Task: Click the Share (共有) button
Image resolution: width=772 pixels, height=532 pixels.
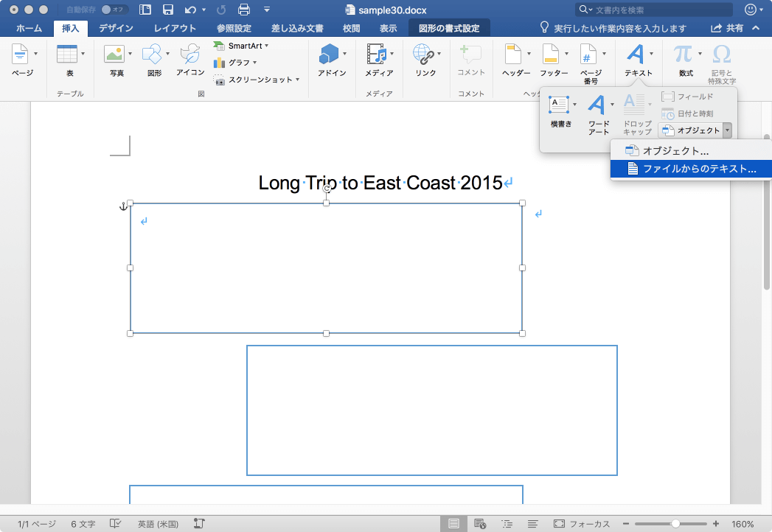Action: (x=727, y=29)
